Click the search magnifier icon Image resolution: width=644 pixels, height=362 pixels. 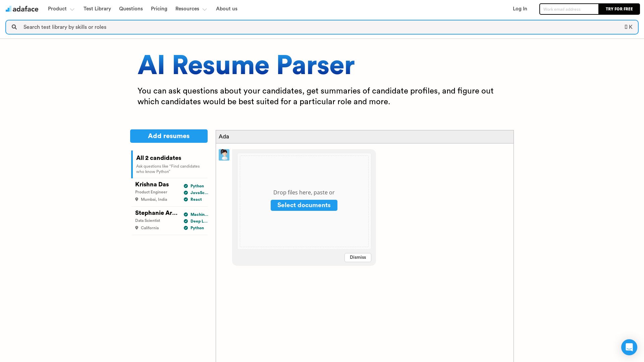[14, 27]
